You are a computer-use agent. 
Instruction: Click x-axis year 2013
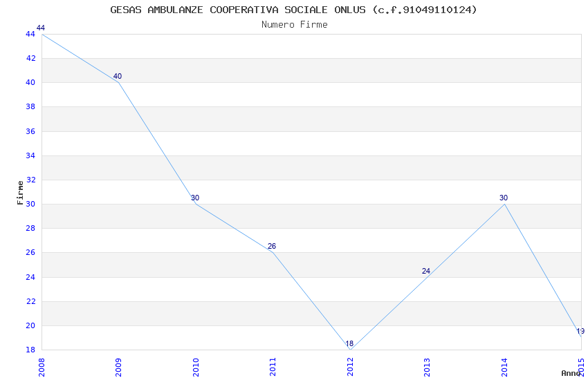427,368
